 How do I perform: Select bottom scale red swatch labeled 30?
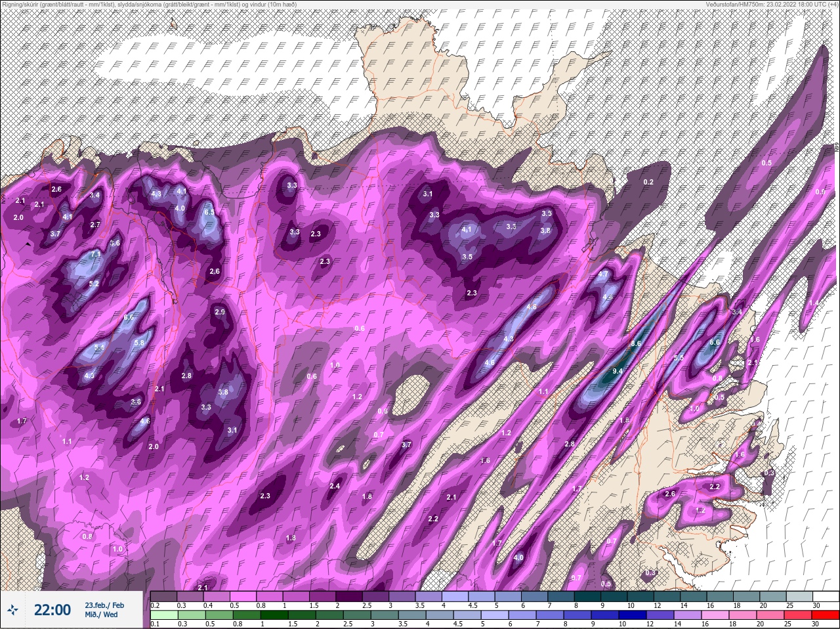point(826,616)
